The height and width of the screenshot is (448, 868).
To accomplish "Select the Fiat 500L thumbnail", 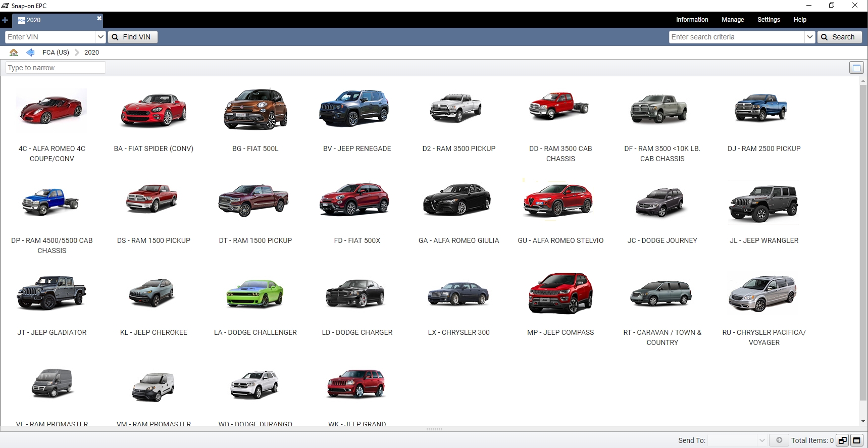I will (256, 109).
